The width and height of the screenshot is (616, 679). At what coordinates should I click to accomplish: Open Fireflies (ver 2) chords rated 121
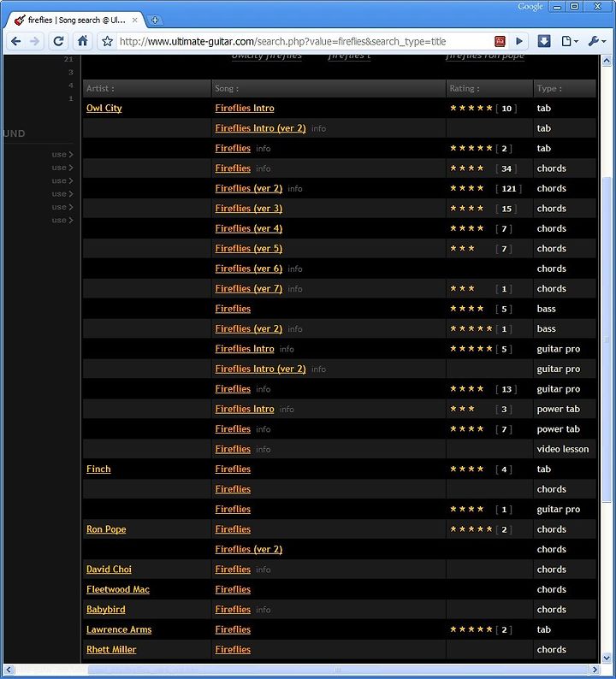click(x=248, y=188)
